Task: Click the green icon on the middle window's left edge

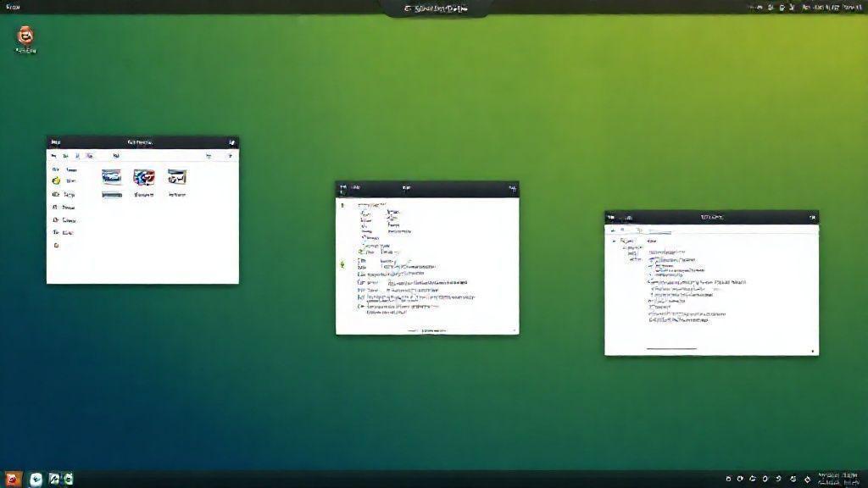Action: 342,265
